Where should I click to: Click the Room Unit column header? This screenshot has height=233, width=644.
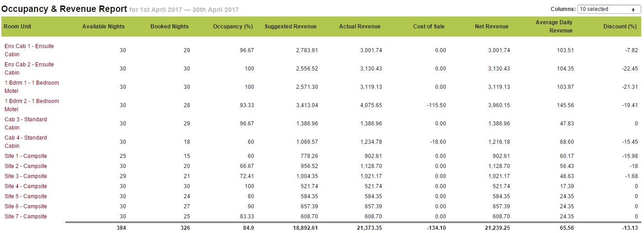pyautogui.click(x=17, y=27)
